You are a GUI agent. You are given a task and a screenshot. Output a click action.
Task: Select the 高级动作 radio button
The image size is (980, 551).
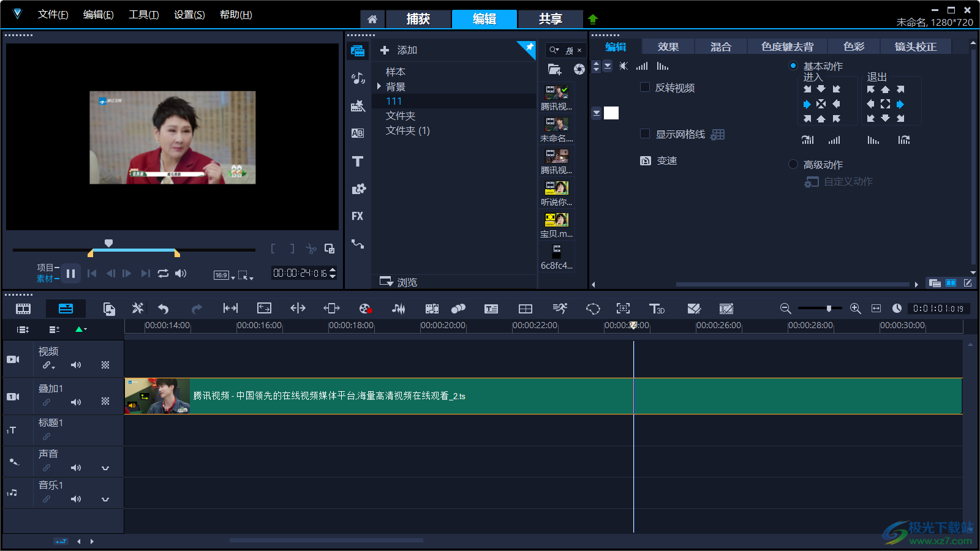793,164
